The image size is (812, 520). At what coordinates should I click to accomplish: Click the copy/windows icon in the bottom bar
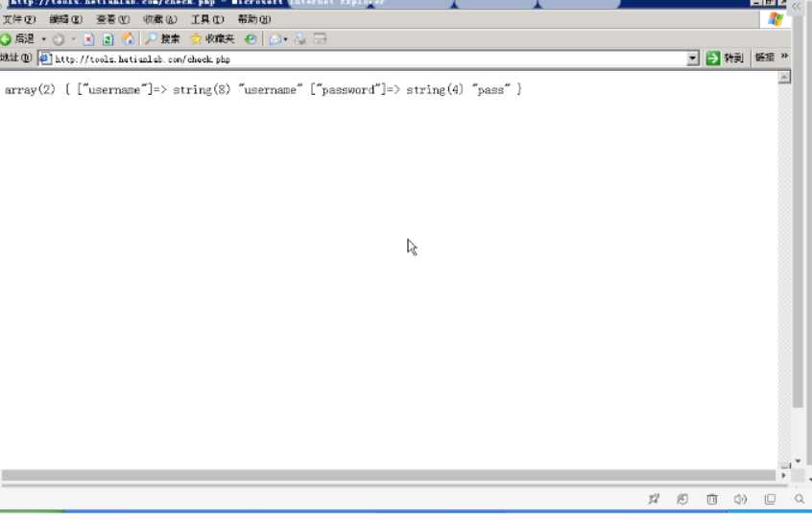click(x=770, y=499)
